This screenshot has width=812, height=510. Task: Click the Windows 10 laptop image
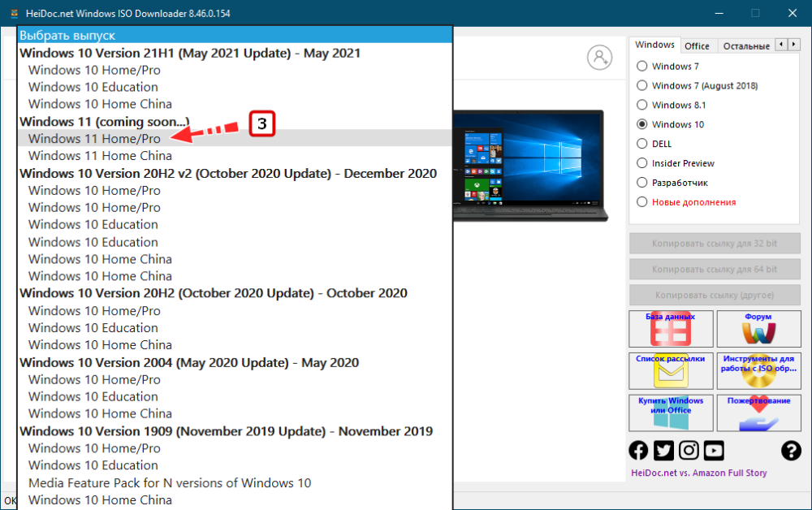pyautogui.click(x=530, y=166)
